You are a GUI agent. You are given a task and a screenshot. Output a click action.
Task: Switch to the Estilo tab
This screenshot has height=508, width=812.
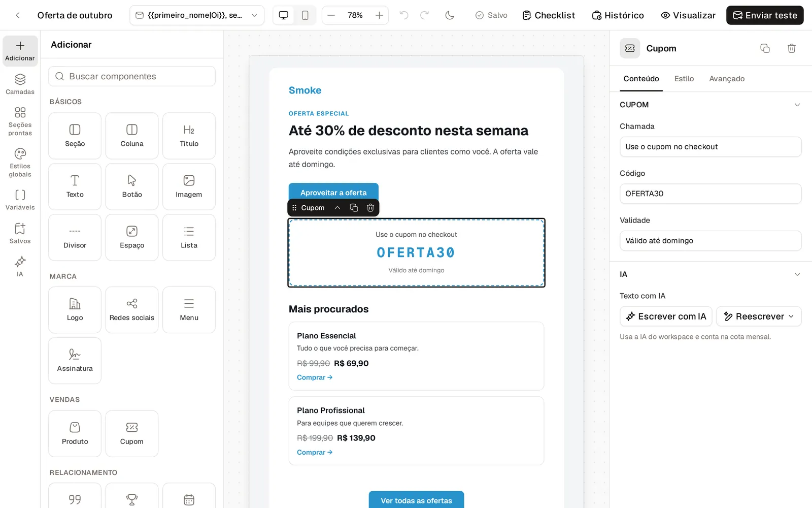[684, 79]
